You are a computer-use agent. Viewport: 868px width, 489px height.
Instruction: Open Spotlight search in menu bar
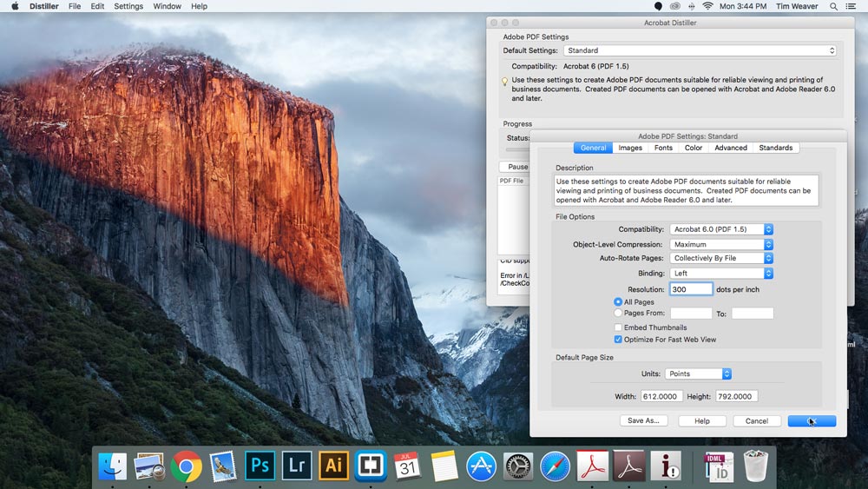click(x=833, y=6)
